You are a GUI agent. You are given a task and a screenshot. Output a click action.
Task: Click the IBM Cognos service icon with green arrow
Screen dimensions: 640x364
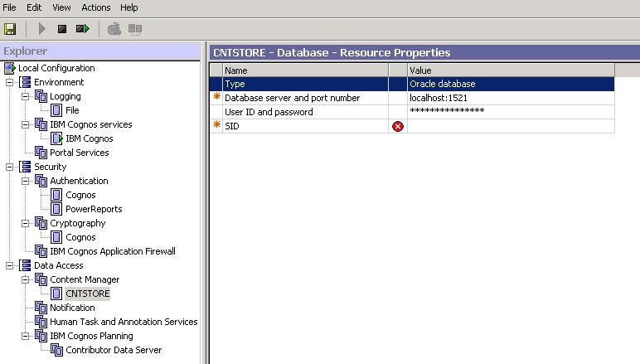56,138
